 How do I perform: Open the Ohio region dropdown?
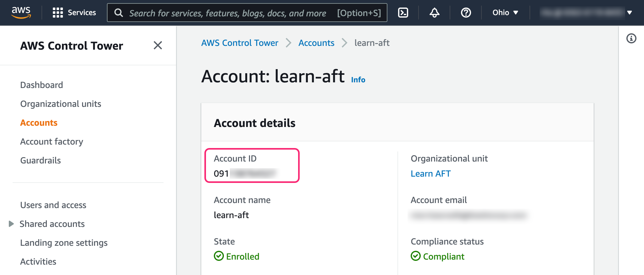coord(505,13)
